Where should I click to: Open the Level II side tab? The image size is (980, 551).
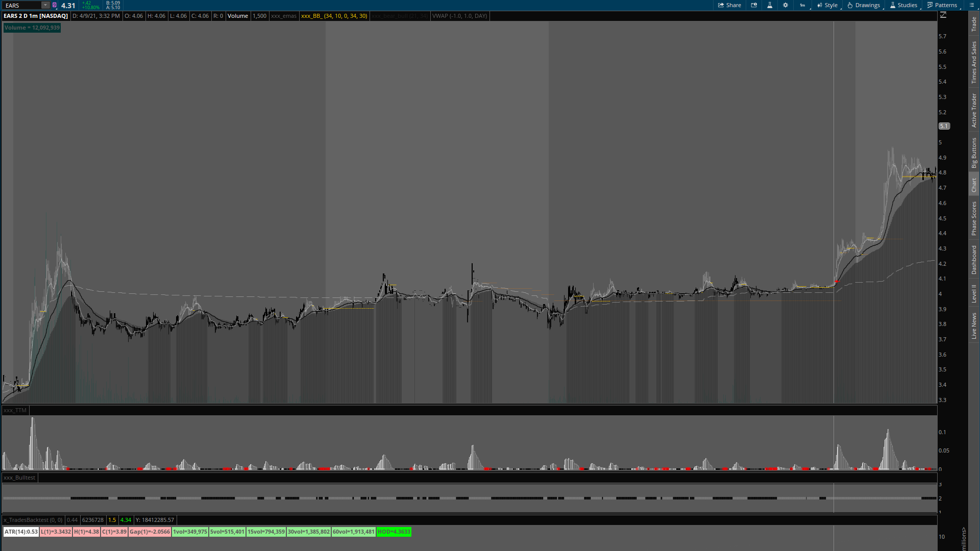click(x=974, y=293)
